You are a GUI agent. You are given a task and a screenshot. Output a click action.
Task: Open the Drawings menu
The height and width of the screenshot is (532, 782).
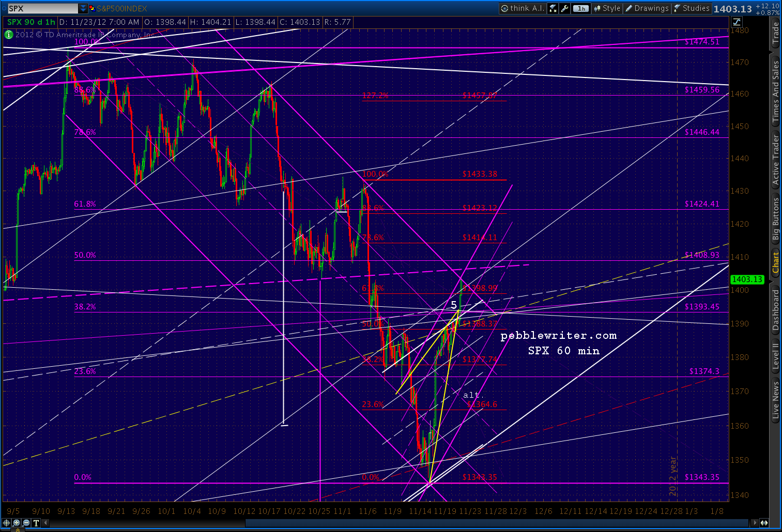pos(647,8)
